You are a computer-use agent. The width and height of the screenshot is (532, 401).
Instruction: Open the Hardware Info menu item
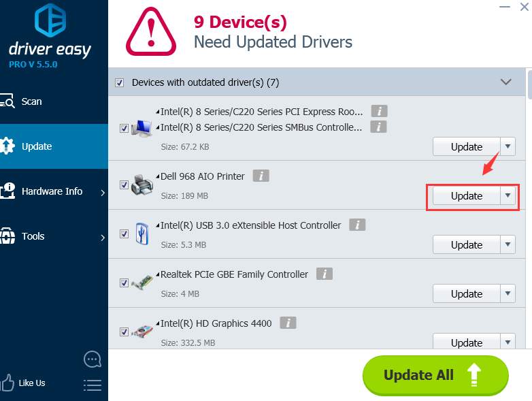[54, 191]
